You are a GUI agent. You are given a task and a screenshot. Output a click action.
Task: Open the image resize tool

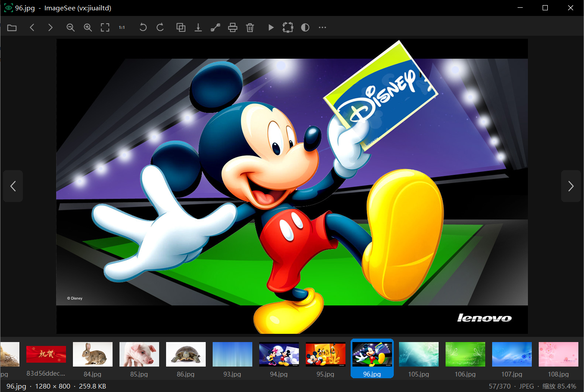(x=216, y=28)
